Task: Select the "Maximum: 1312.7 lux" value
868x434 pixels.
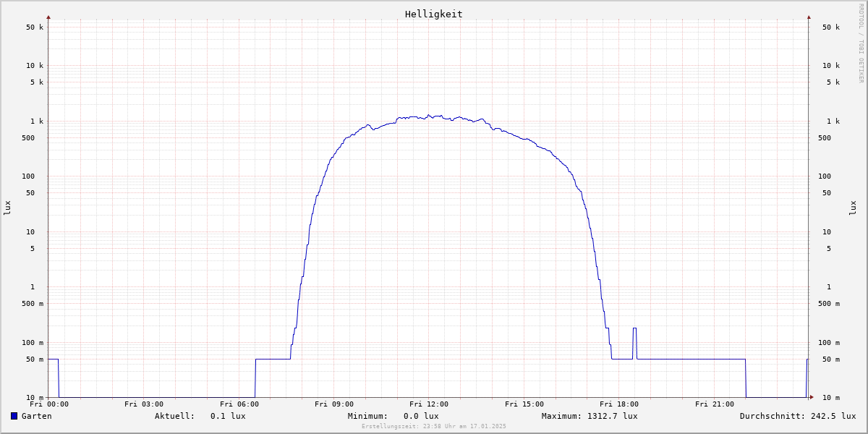Action: pos(590,416)
